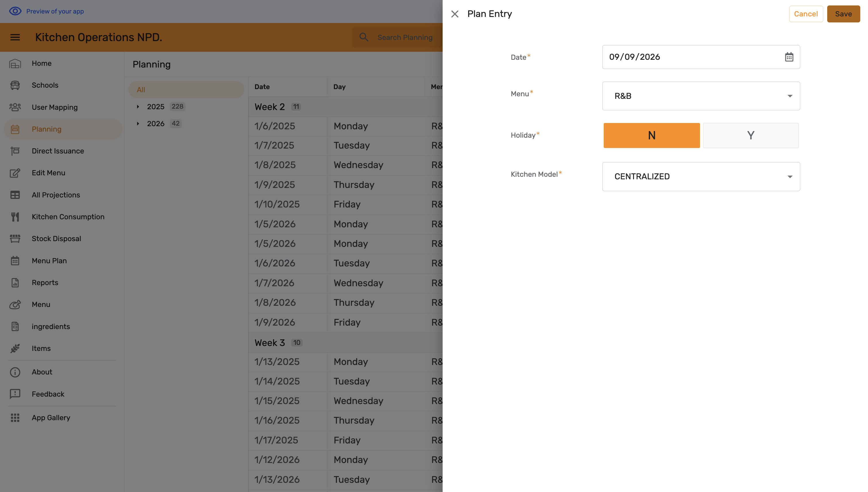Viewport: 868px width, 492px height.
Task: Click the Schools bus icon
Action: (x=15, y=85)
